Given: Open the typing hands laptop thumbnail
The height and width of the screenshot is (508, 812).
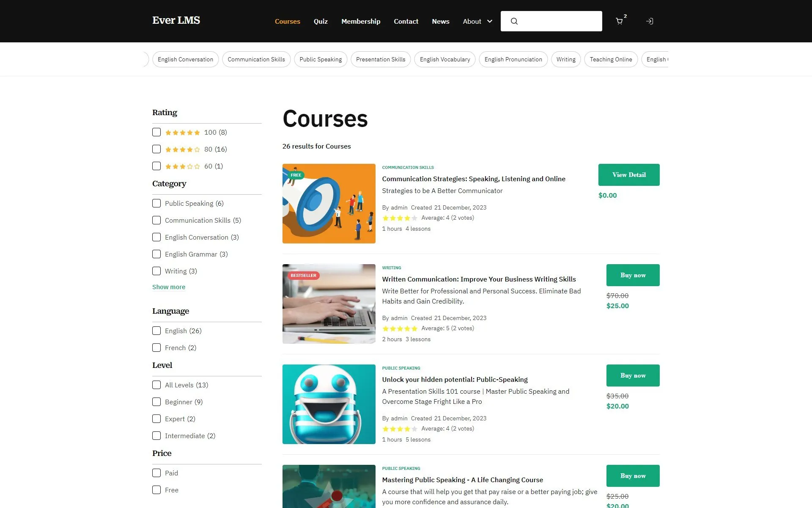Looking at the screenshot, I should (x=329, y=304).
